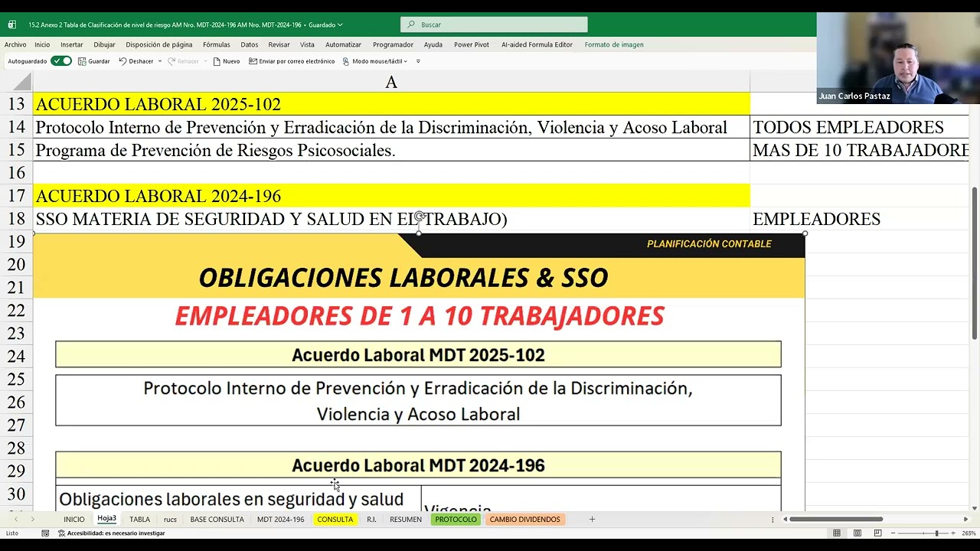
Task: Click cell TODOS EMPLEADORES
Action: [859, 127]
